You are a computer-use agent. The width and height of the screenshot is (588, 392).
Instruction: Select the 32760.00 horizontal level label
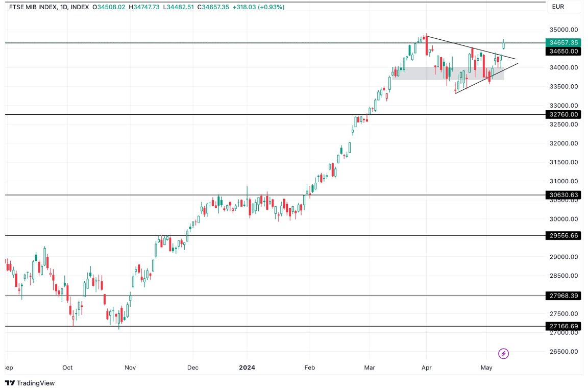[563, 114]
